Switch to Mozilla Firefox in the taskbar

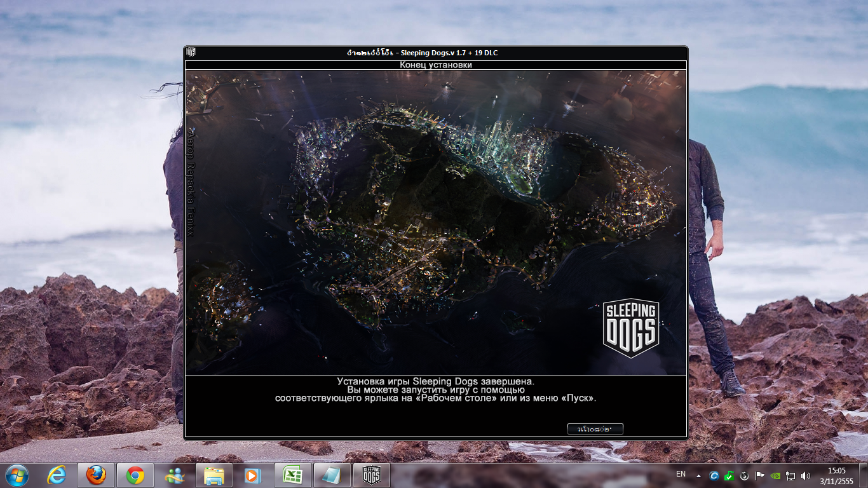pos(96,475)
